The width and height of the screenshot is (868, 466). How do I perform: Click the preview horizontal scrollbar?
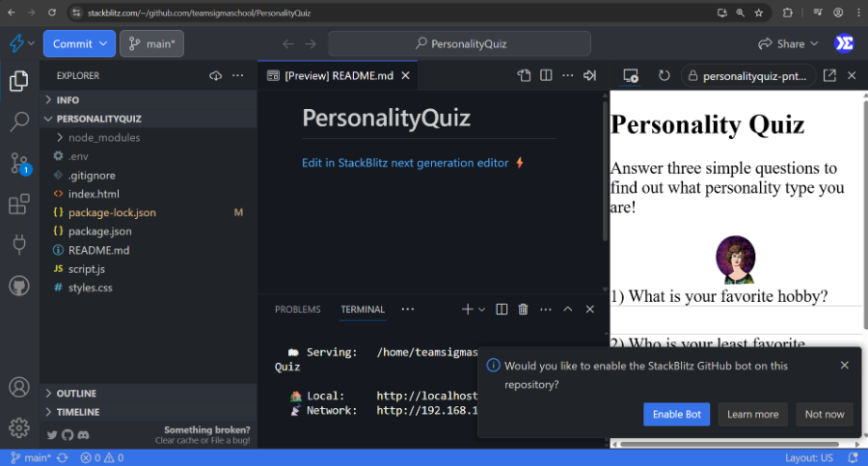pos(729,444)
